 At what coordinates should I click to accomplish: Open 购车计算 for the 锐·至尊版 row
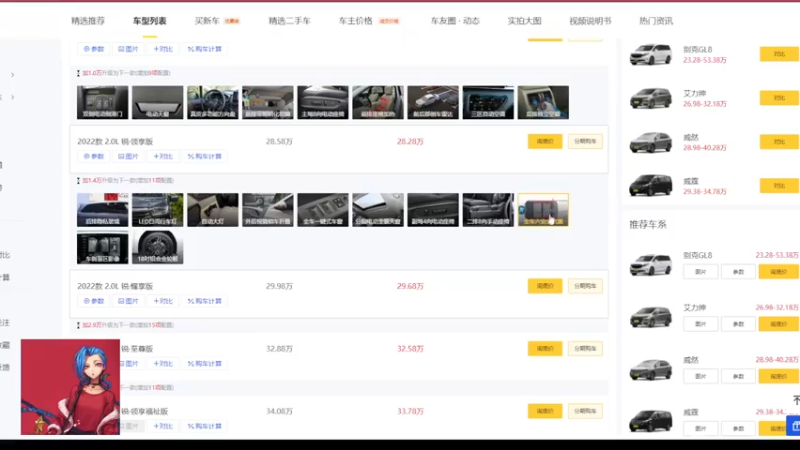pos(205,364)
